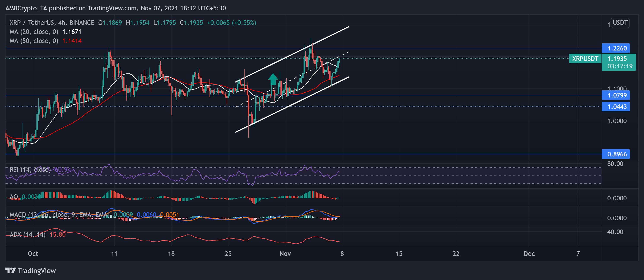Click the MA (50, close, 0) indicator legend

(34, 41)
